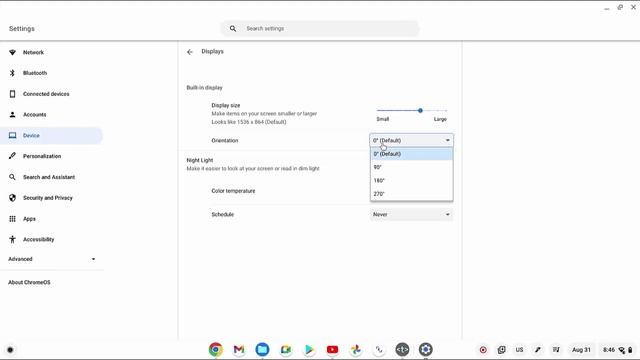The width and height of the screenshot is (640, 360).
Task: Click the magnifier icon beside Search and Assistant
Action: pyautogui.click(x=12, y=177)
